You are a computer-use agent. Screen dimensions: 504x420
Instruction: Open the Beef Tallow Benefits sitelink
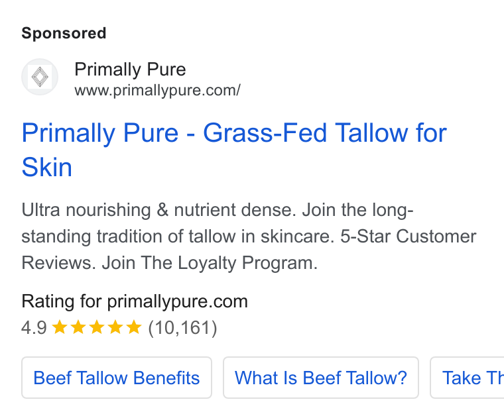point(117,378)
